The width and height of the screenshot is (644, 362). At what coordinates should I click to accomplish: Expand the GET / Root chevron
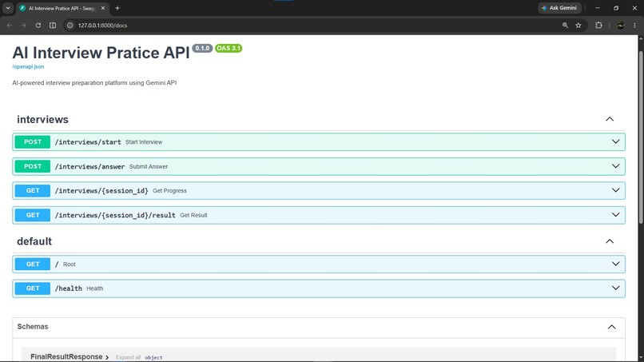(616, 264)
